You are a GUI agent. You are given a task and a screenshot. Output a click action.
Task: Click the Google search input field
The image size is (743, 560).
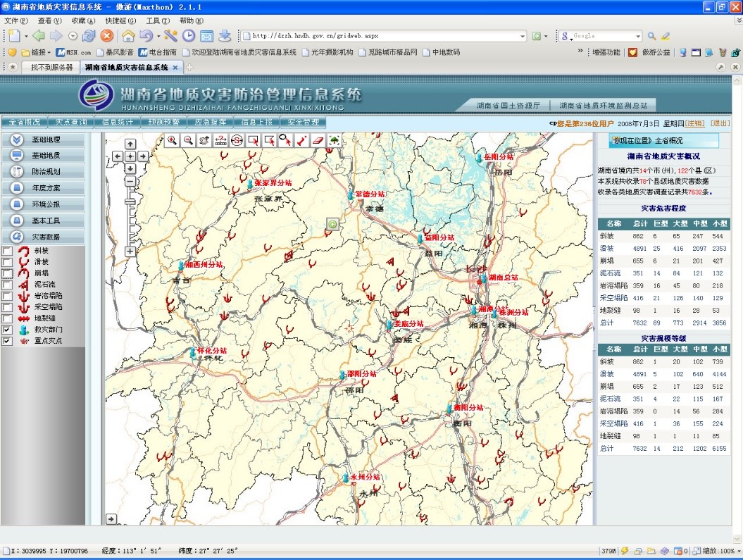[602, 36]
